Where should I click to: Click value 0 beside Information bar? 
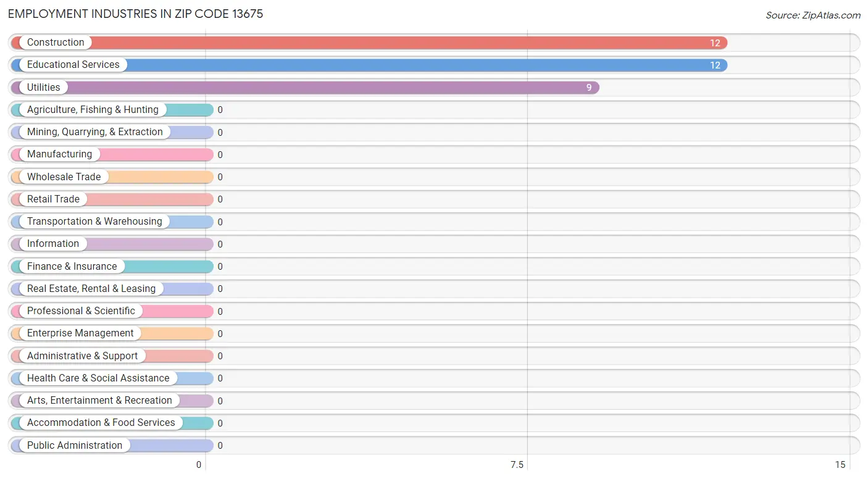[x=220, y=244]
